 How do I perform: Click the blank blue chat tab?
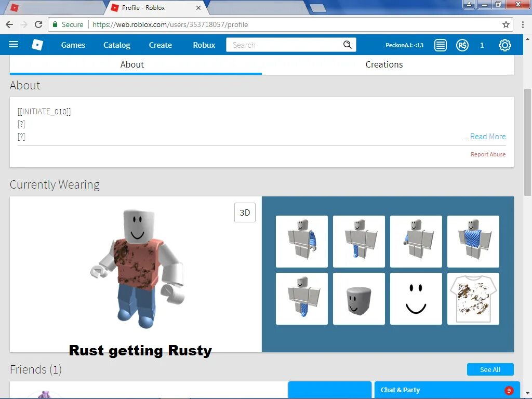(330, 390)
